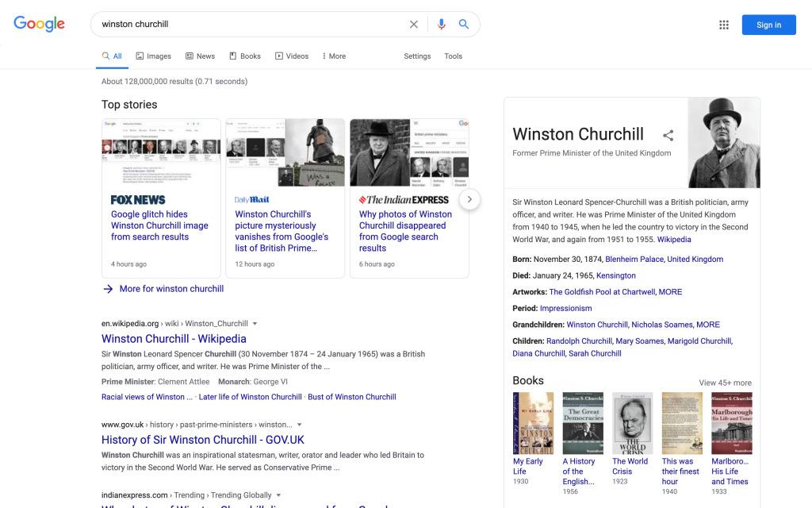
Task: Open This was their finest hour cover
Action: 682,423
